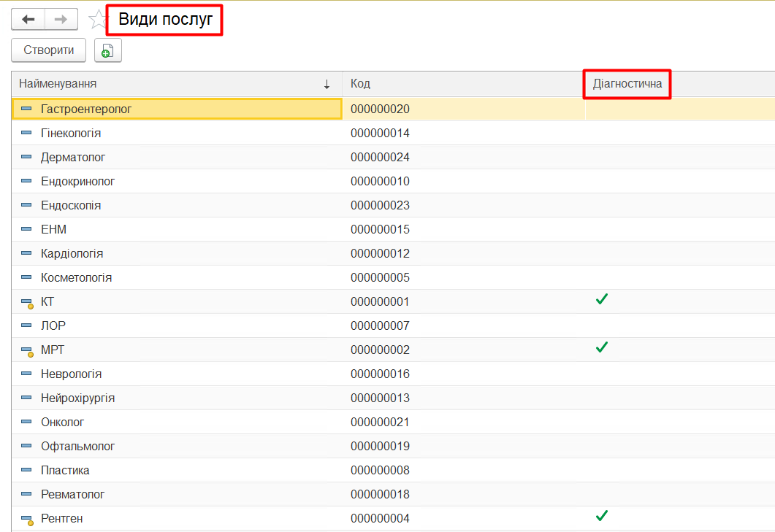The image size is (775, 532).
Task: Add Види послуг to favorites star
Action: [x=96, y=19]
